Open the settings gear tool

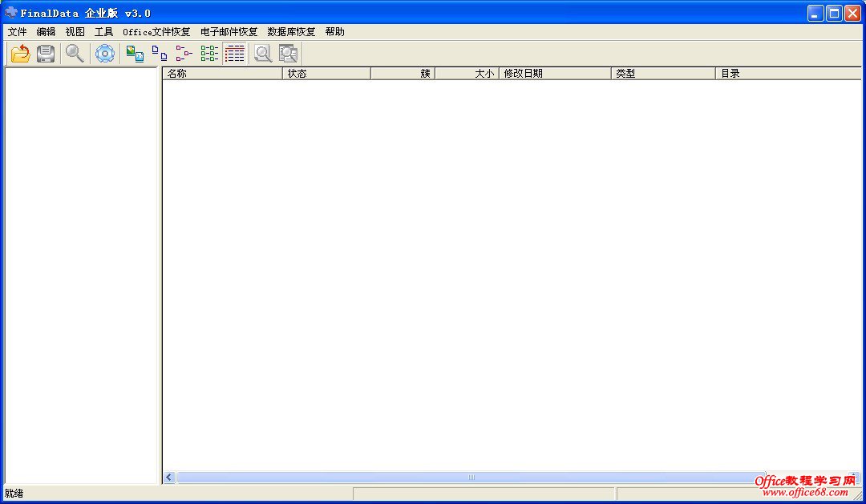(104, 53)
